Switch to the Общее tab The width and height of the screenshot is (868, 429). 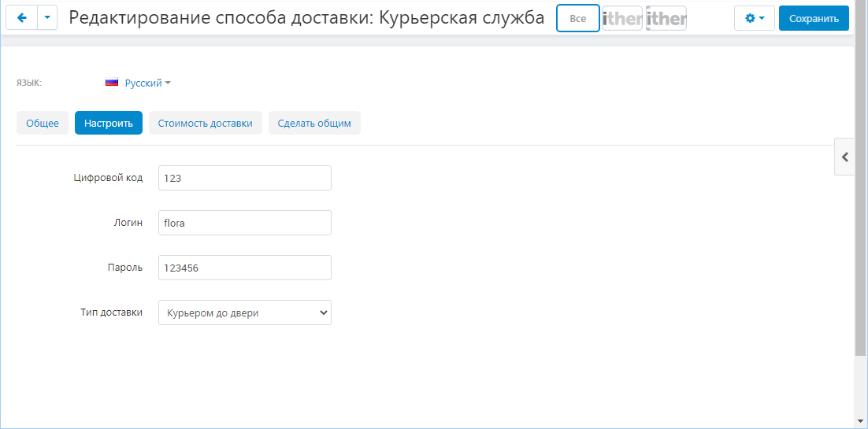43,123
